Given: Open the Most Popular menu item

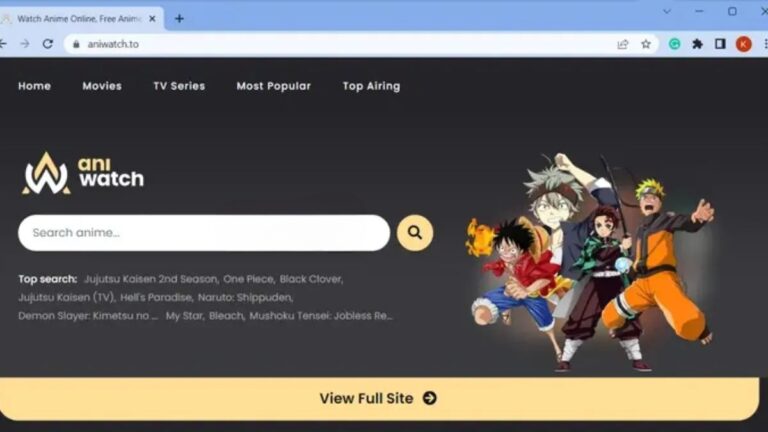Looking at the screenshot, I should (x=274, y=86).
